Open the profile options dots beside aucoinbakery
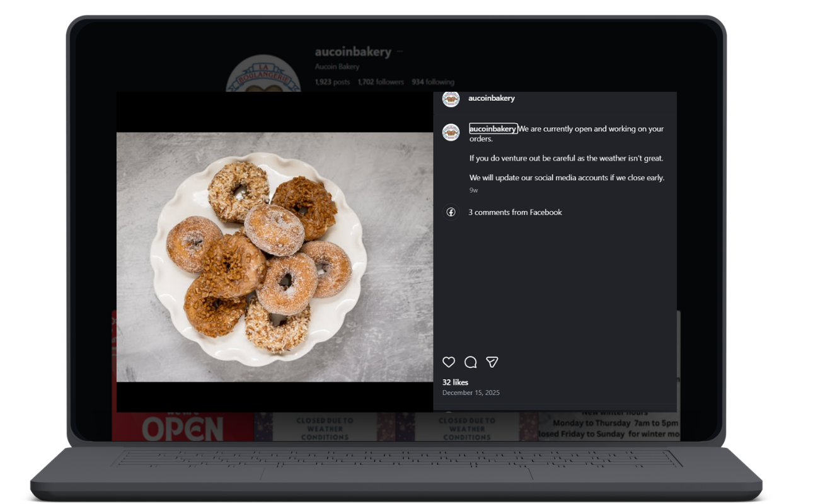This screenshot has height=504, width=813. [400, 52]
